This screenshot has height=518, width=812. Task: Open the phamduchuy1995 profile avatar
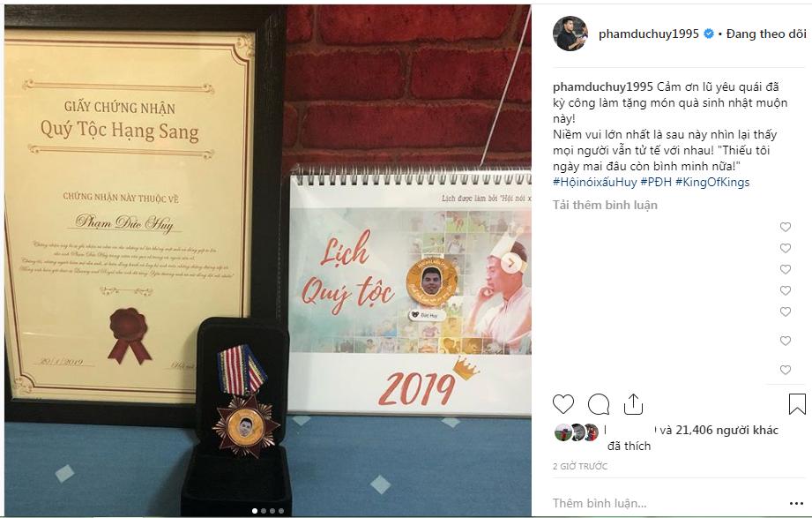570,34
